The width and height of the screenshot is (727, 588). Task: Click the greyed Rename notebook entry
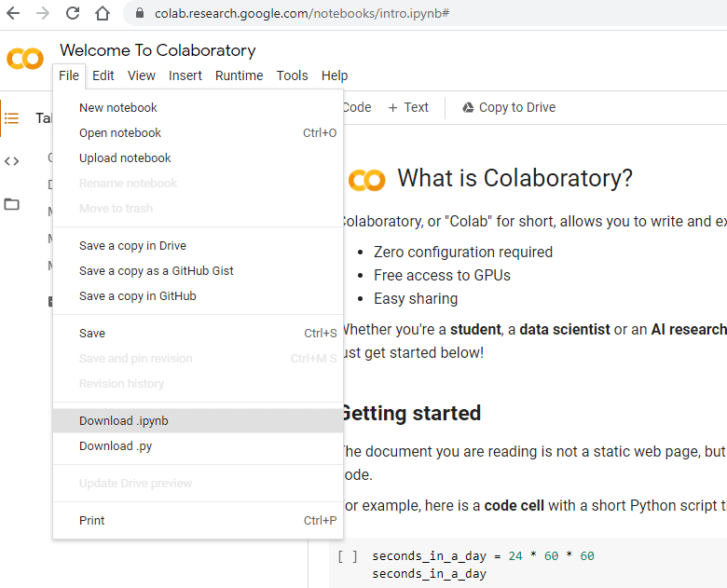pyautogui.click(x=198, y=184)
